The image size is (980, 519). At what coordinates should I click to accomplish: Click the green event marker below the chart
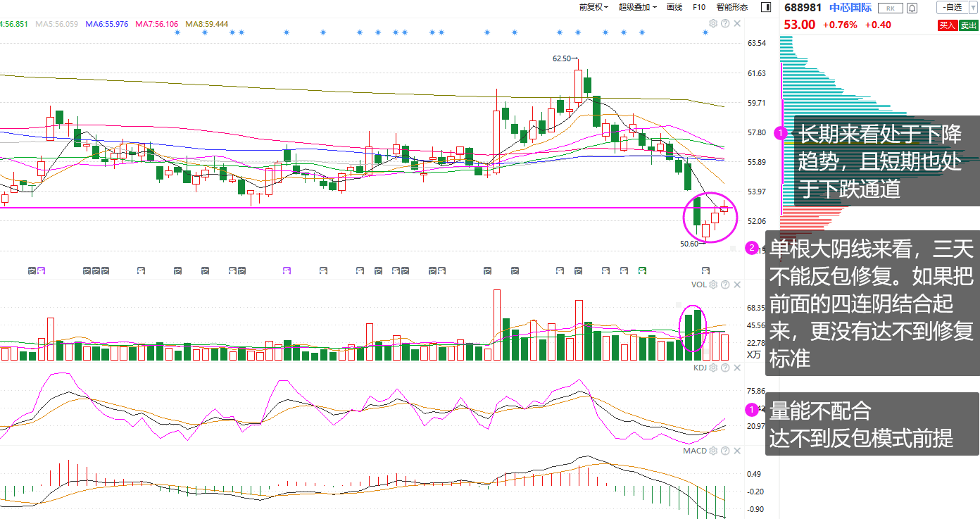click(641, 270)
